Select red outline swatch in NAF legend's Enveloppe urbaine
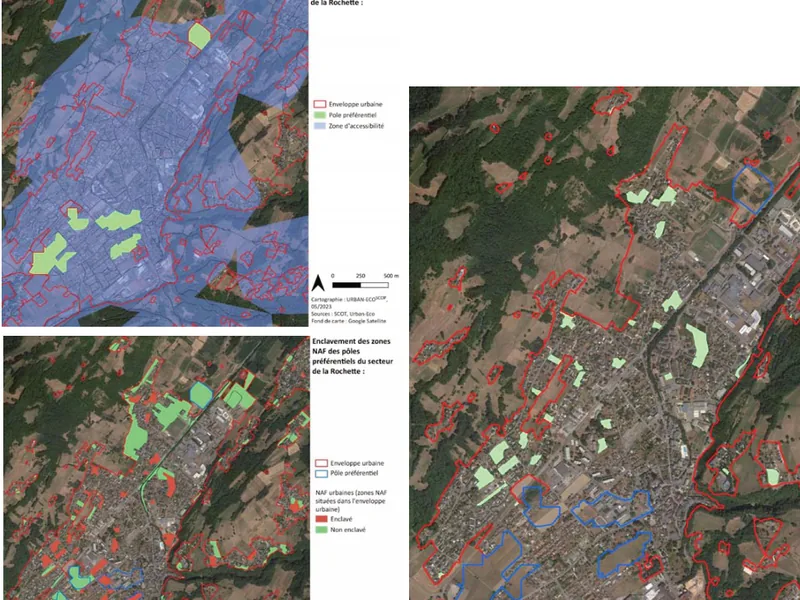800x600 pixels. pyautogui.click(x=321, y=463)
